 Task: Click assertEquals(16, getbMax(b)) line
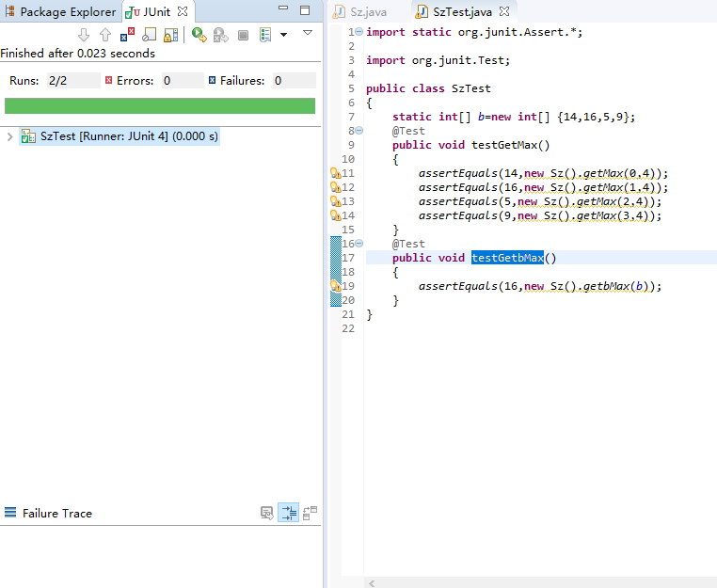pos(540,286)
